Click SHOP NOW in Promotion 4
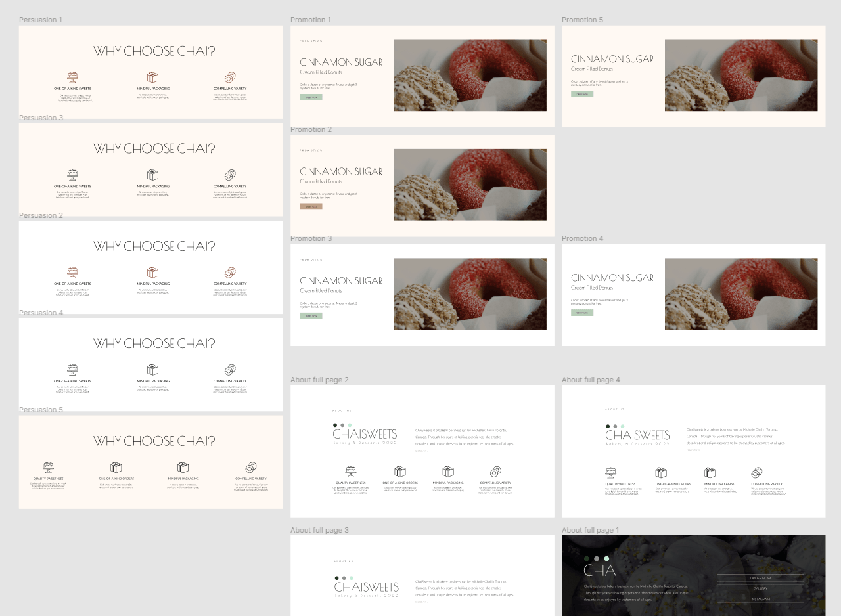 [582, 313]
